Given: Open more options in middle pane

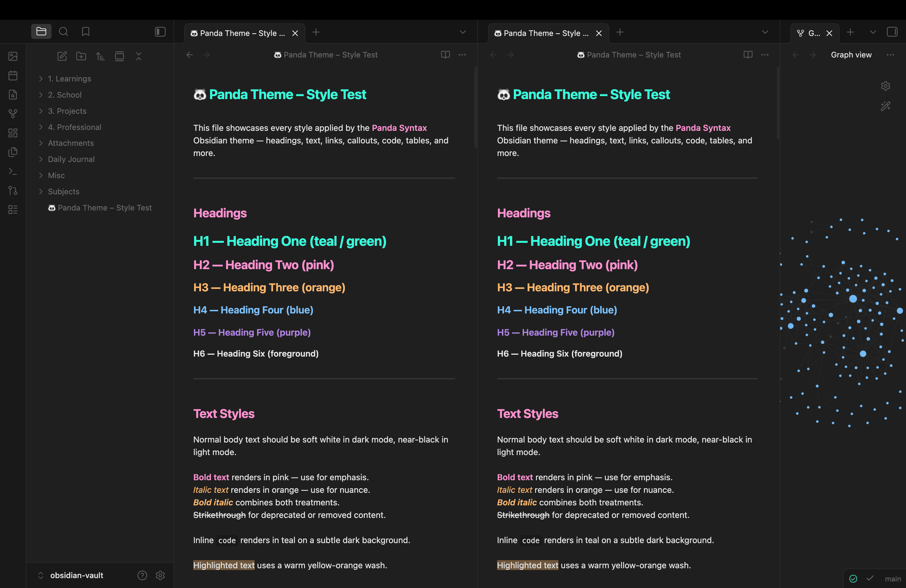Looking at the screenshot, I should point(765,55).
